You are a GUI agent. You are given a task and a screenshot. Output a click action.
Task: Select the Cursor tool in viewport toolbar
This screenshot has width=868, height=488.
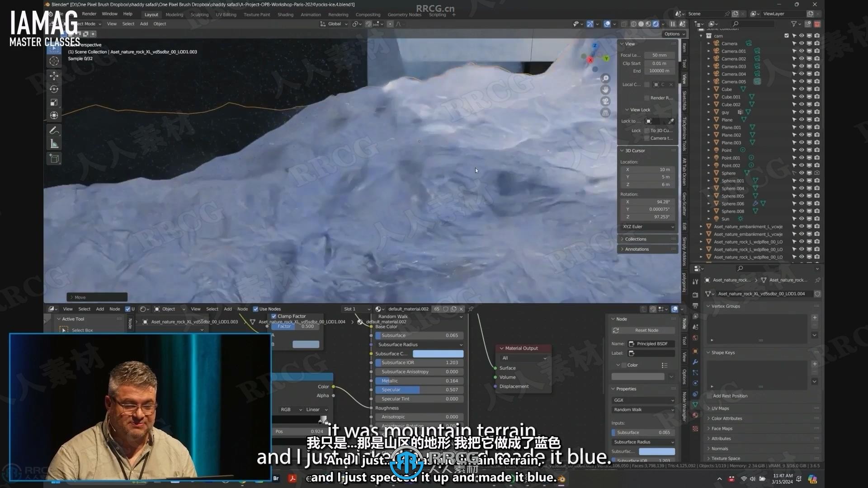(x=54, y=61)
